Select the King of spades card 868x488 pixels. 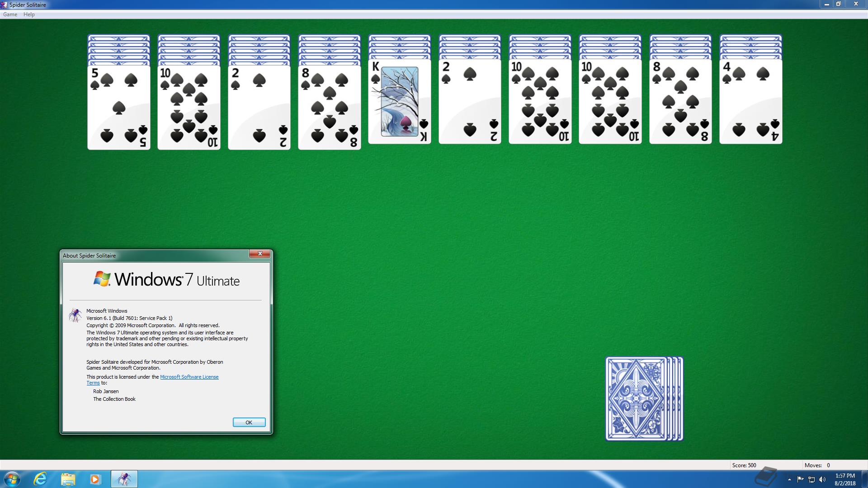(400, 102)
